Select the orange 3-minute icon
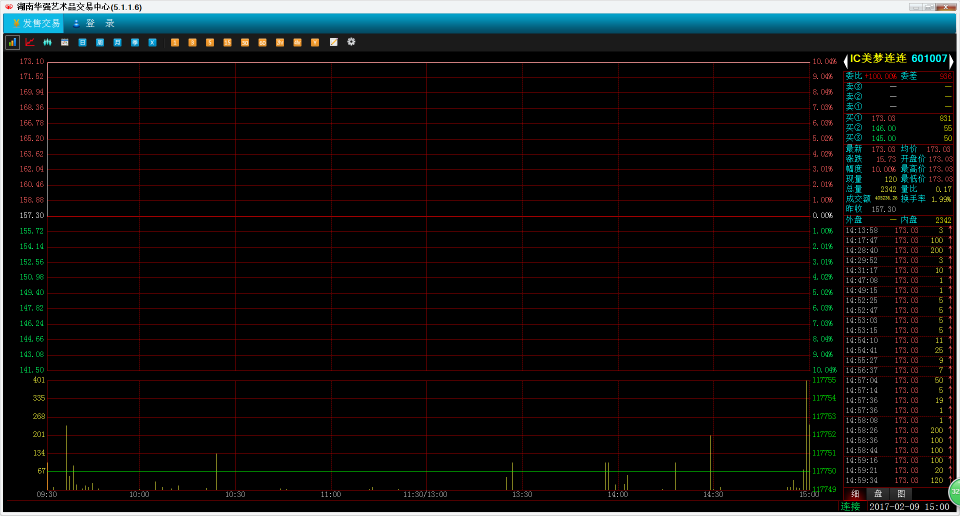 tap(192, 42)
